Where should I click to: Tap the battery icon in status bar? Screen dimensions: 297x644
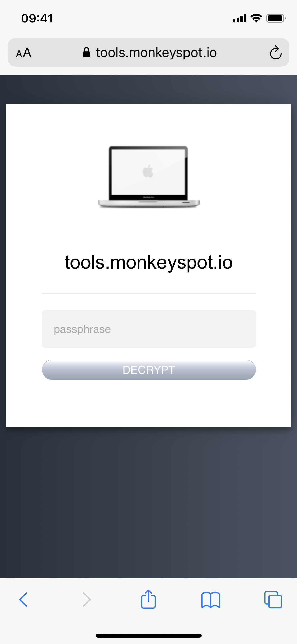click(x=276, y=18)
